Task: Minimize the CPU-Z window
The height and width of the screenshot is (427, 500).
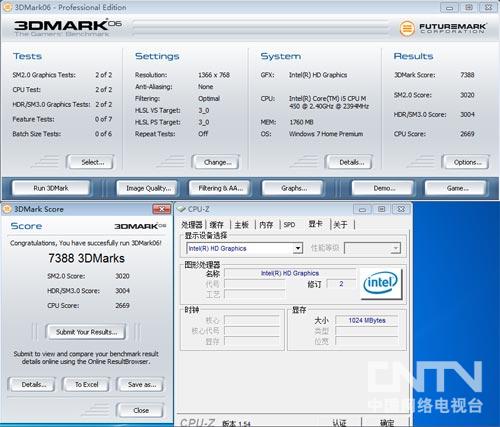Action: click(x=362, y=209)
